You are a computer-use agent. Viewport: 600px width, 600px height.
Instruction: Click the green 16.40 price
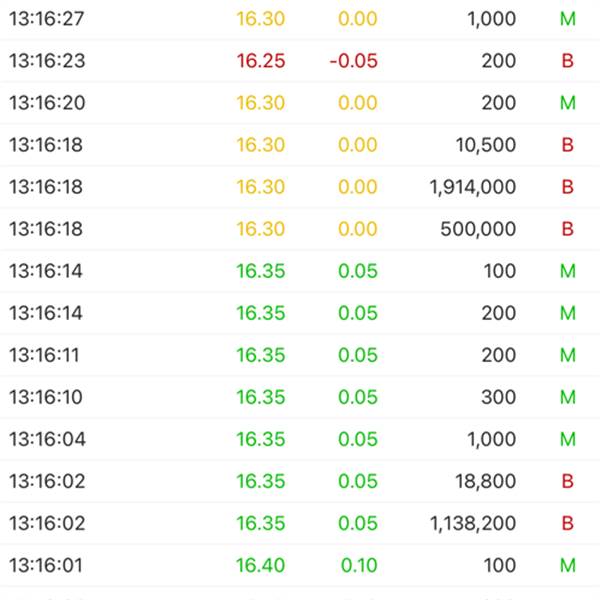(260, 565)
